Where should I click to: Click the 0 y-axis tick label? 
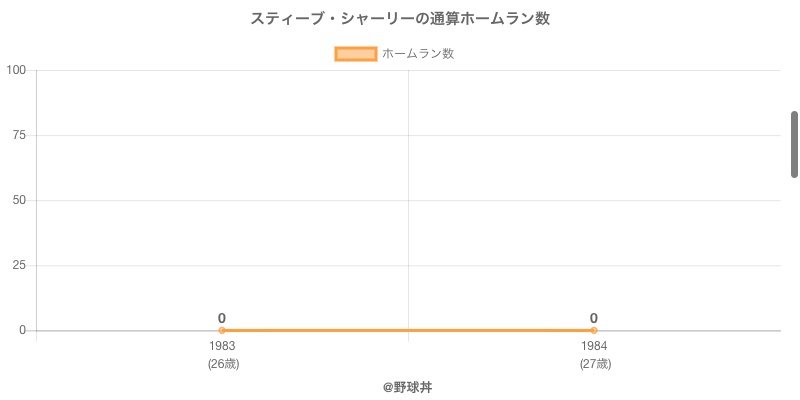coord(22,330)
